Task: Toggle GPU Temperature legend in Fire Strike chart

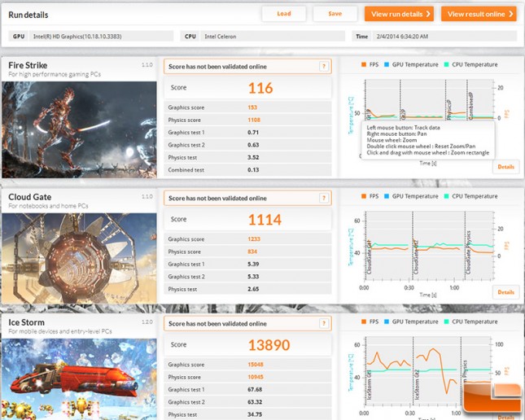Action: [411, 64]
